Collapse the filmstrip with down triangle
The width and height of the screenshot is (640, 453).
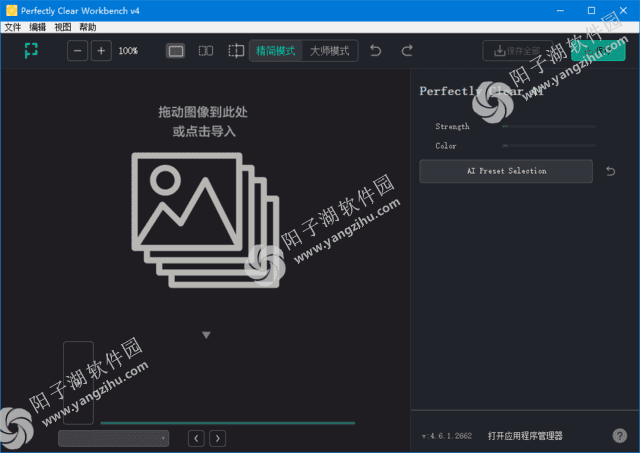tap(206, 335)
